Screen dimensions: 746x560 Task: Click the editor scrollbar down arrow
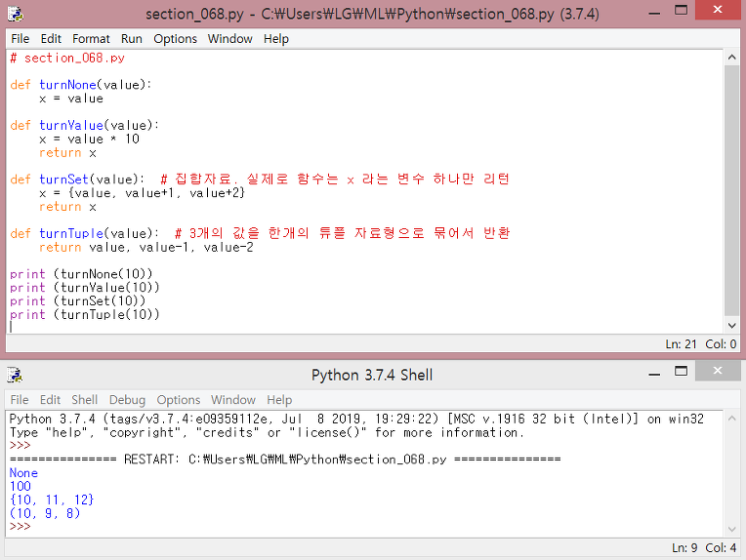[731, 326]
